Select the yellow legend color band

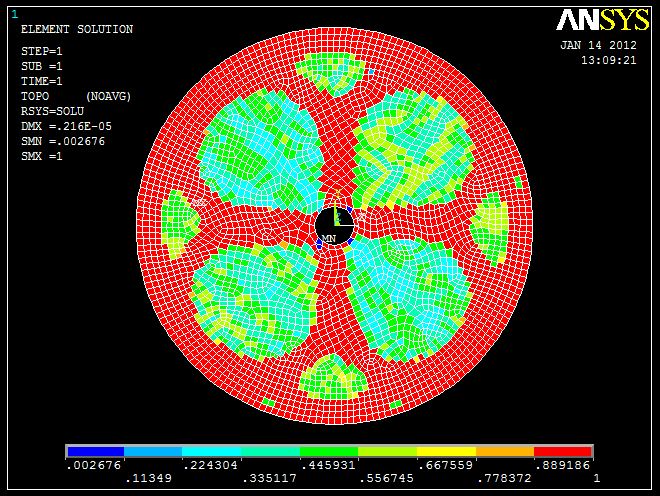[x=447, y=452]
